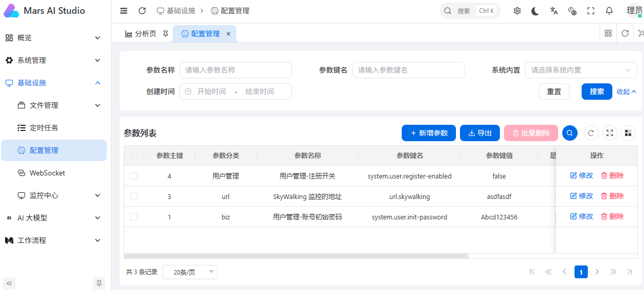Edit row 用户管理-注册开关 via 修改
The width and height of the screenshot is (644, 290).
(582, 175)
